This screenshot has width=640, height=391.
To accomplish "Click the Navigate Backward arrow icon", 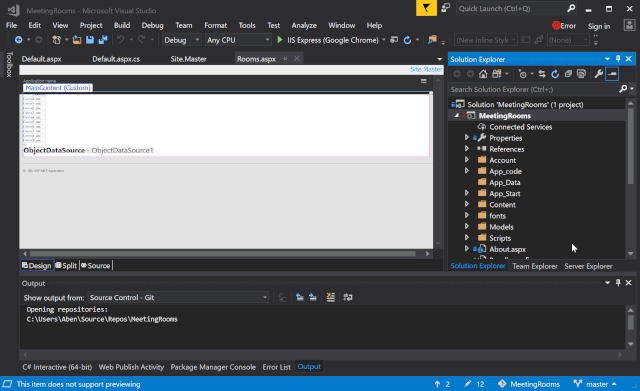I will point(18,40).
